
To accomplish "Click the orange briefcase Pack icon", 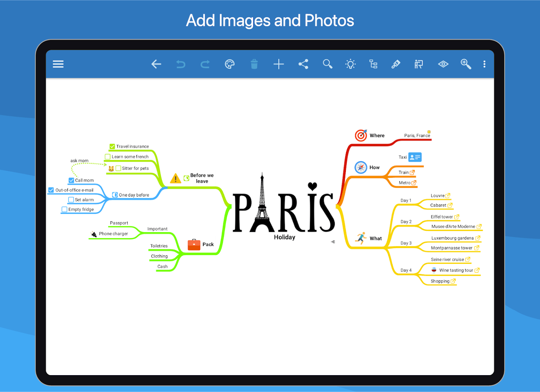I will (194, 244).
